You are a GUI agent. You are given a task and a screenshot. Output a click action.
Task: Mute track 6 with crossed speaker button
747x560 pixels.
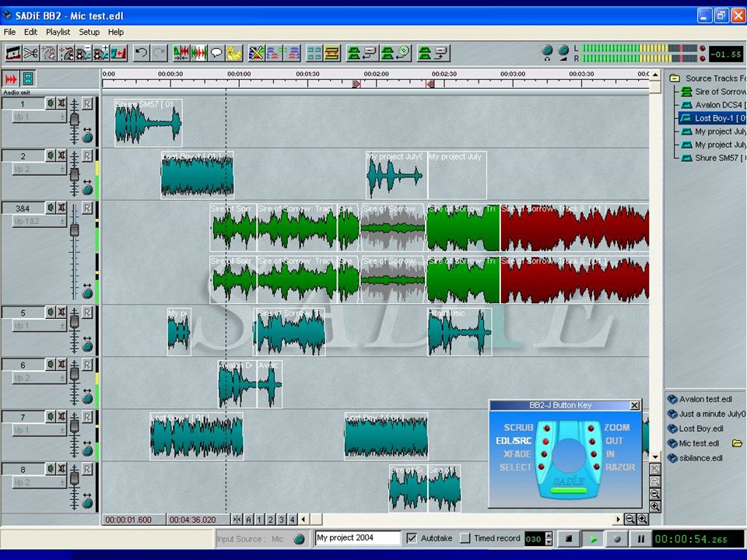(x=62, y=364)
